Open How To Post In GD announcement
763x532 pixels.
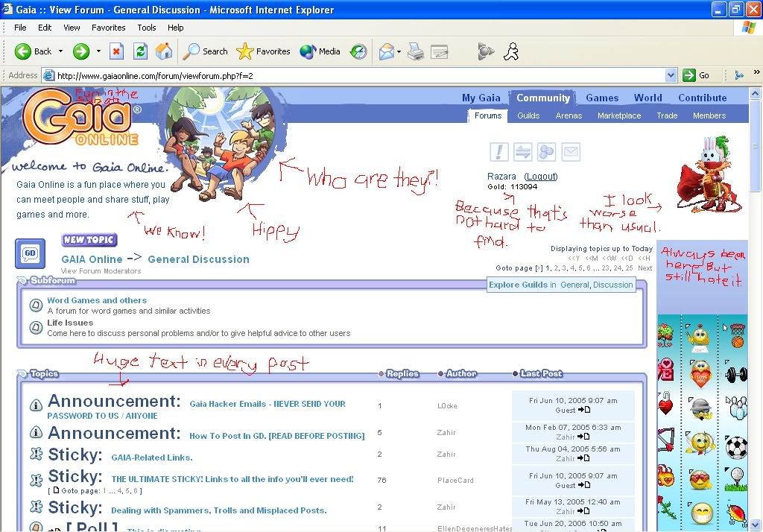[277, 436]
